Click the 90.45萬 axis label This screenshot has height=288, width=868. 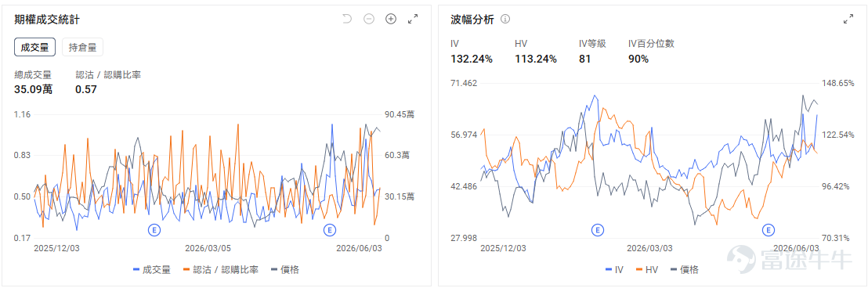399,114
